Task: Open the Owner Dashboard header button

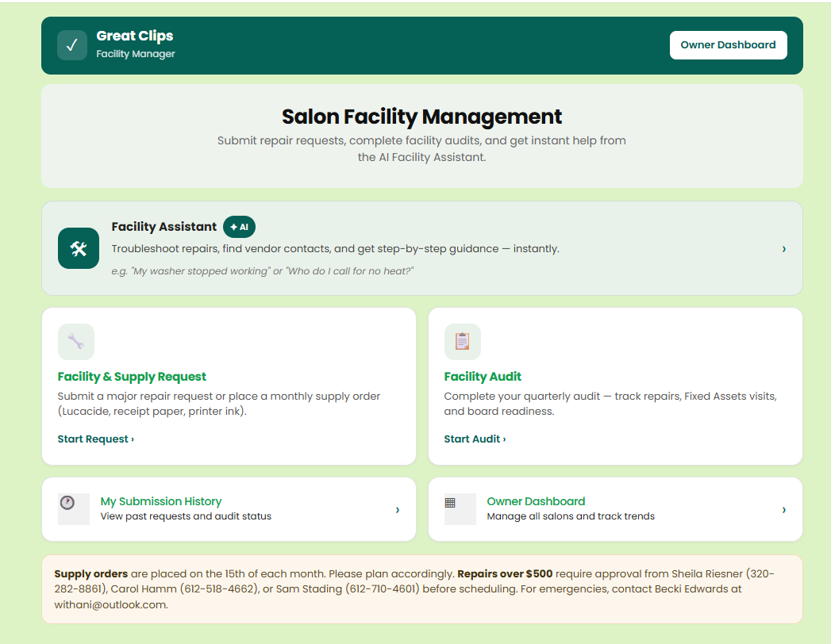Action: [x=728, y=45]
